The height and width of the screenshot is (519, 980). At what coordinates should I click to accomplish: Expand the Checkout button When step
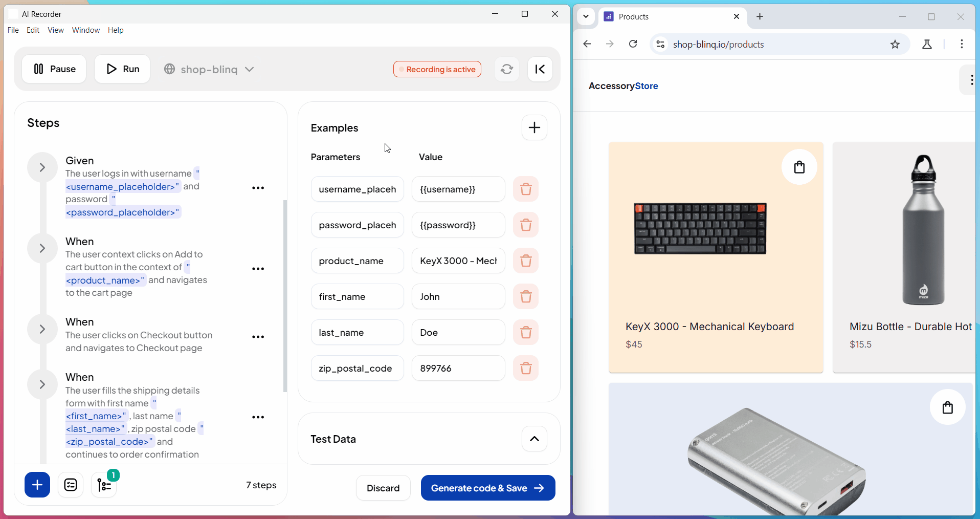coord(42,329)
